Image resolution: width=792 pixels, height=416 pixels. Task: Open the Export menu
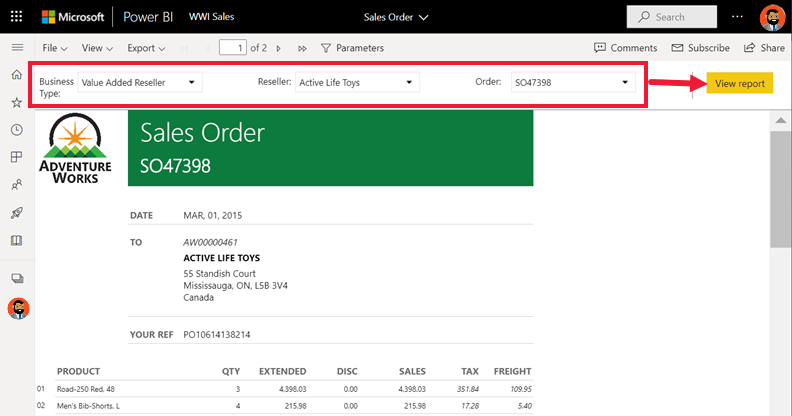click(146, 48)
